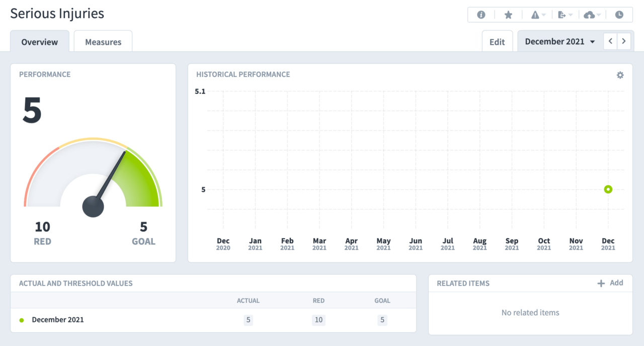Open Historical Performance chart settings gear
The height and width of the screenshot is (346, 644).
tap(620, 75)
